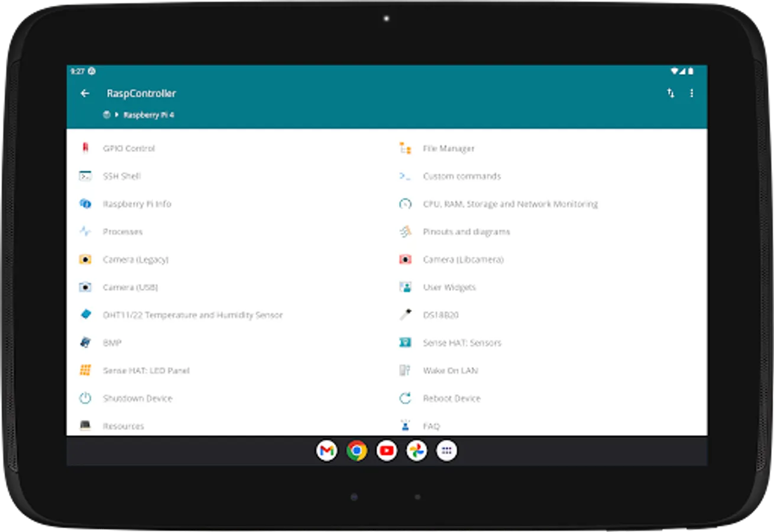This screenshot has height=532, width=774.
Task: Select CPU, RAM, Storage and Network Monitoring
Action: click(510, 204)
